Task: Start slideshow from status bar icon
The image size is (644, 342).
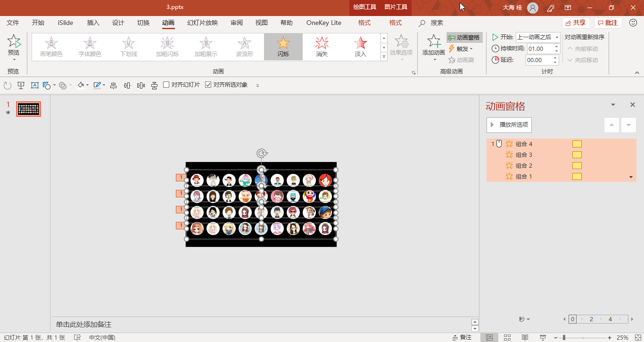Action: 543,337
